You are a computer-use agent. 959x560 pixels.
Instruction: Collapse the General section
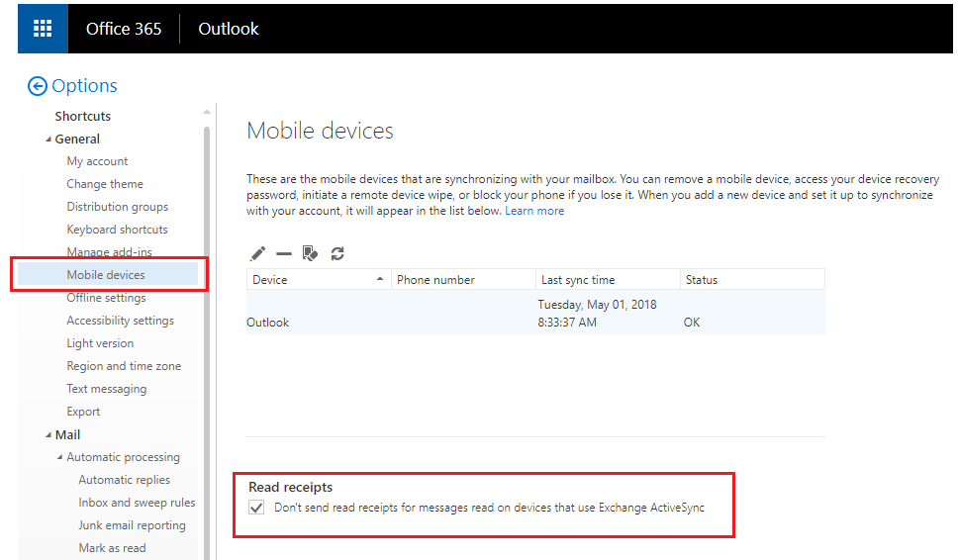tap(48, 140)
